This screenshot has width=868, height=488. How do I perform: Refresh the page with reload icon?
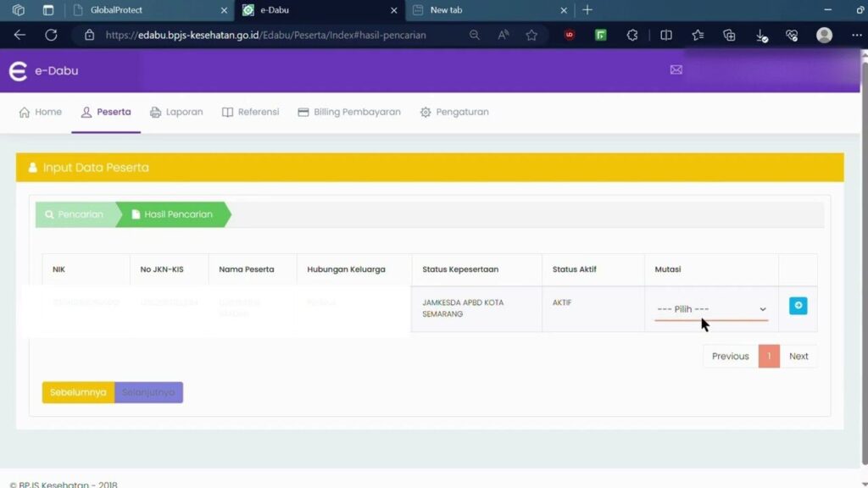pos(51,36)
